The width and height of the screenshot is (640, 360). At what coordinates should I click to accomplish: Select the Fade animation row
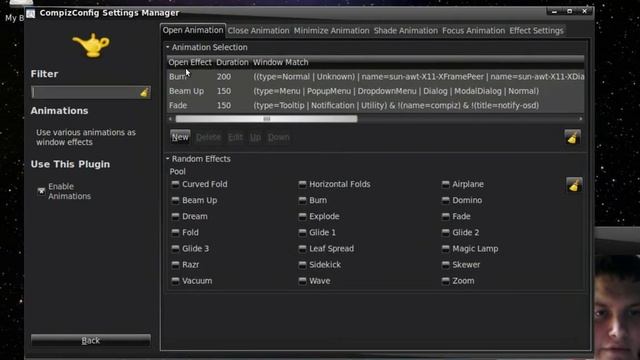pos(376,105)
